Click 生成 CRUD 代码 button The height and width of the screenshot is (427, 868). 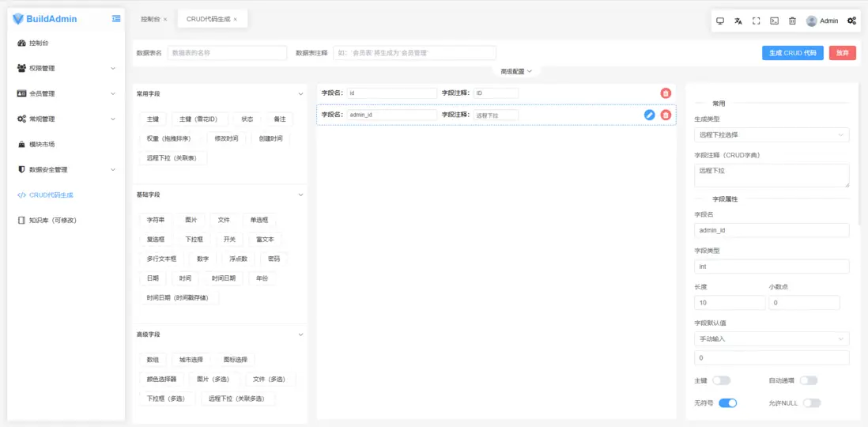coord(793,53)
